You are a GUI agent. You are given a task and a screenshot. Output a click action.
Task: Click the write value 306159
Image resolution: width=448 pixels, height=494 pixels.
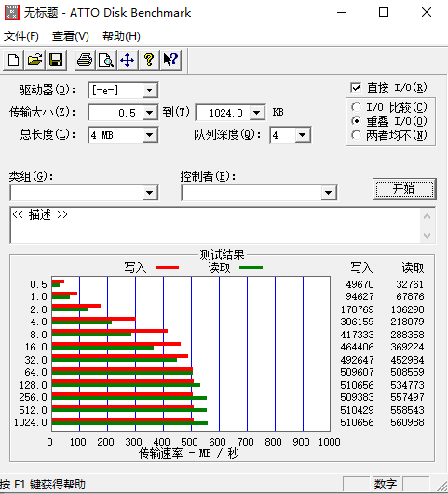tap(357, 322)
